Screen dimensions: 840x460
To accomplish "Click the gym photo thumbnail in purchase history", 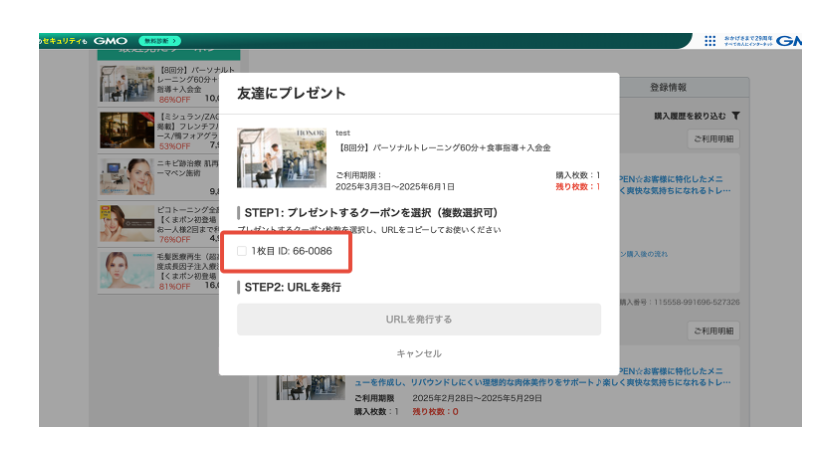I will tap(311, 388).
